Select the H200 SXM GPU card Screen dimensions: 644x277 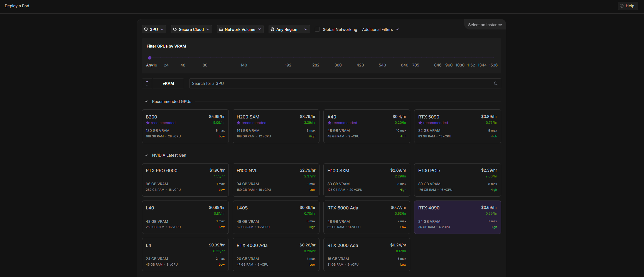[x=276, y=126]
